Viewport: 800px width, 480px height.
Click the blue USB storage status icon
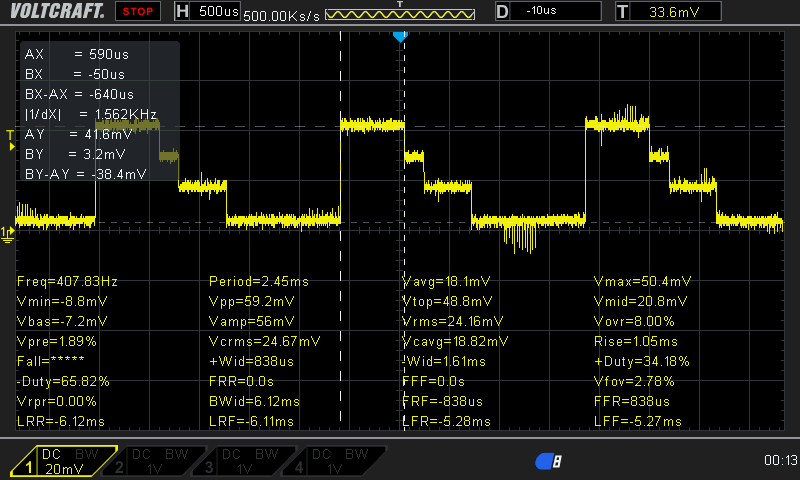coord(548,461)
